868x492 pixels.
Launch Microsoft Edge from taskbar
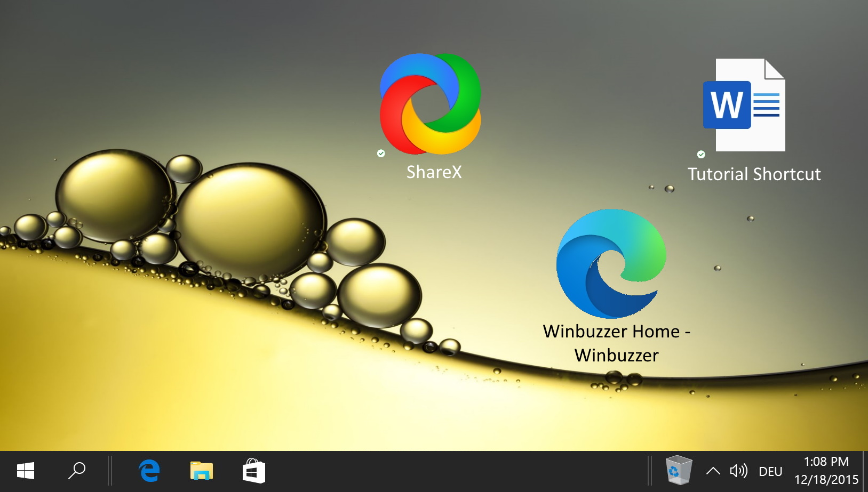(x=149, y=471)
